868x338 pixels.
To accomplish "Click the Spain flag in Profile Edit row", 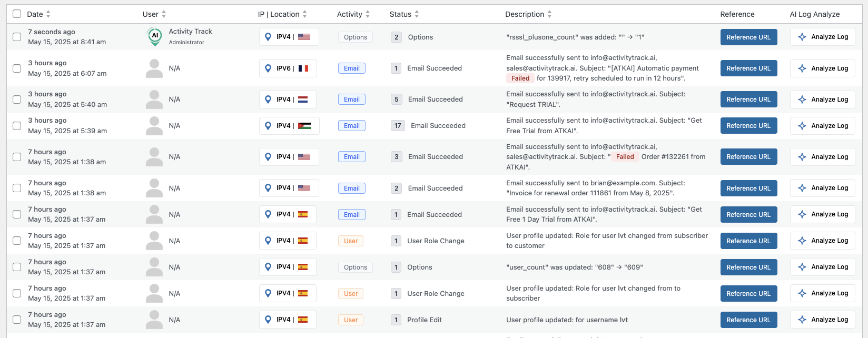I will click(x=303, y=320).
